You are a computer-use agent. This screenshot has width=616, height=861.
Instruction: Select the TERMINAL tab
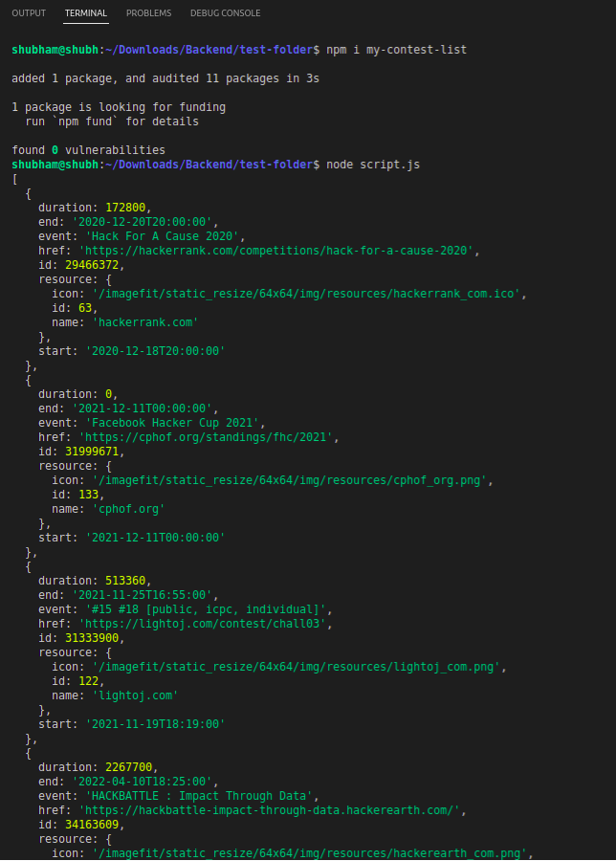click(x=86, y=12)
